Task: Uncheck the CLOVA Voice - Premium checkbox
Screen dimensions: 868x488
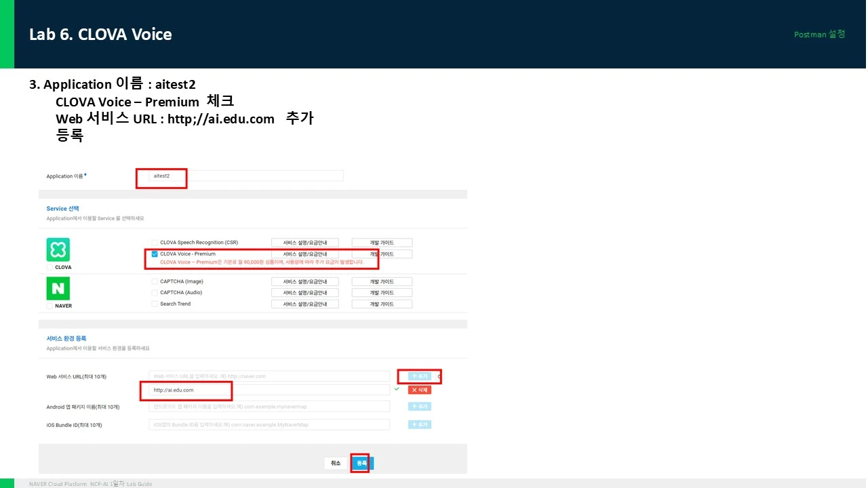Action: click(155, 254)
